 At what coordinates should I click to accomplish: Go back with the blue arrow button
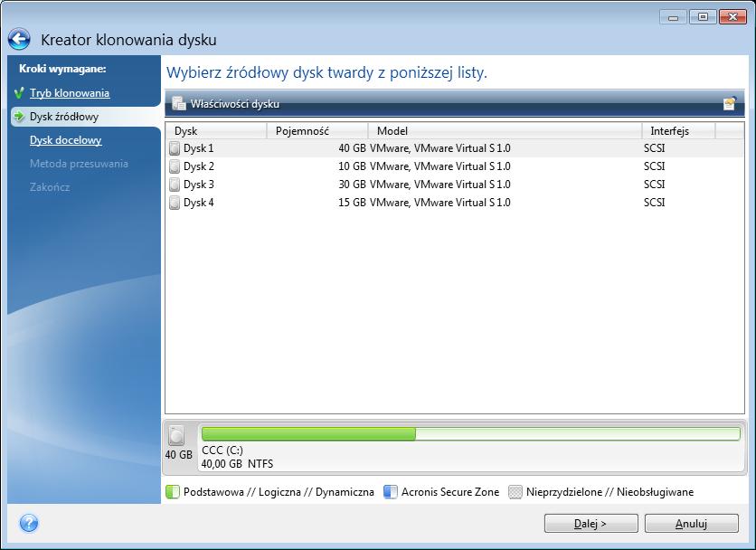(x=19, y=40)
